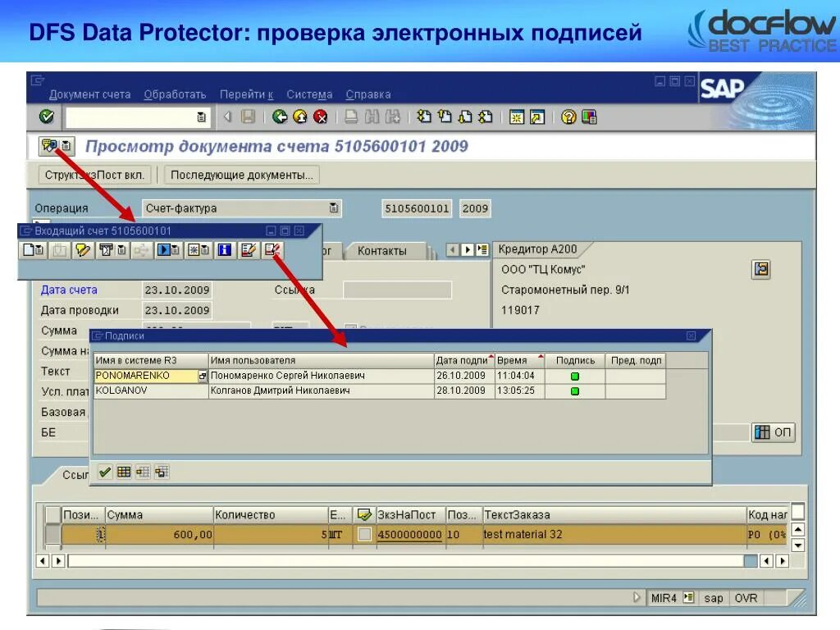The width and height of the screenshot is (840, 630).
Task: Click the Print icon in toolbar
Action: click(351, 116)
